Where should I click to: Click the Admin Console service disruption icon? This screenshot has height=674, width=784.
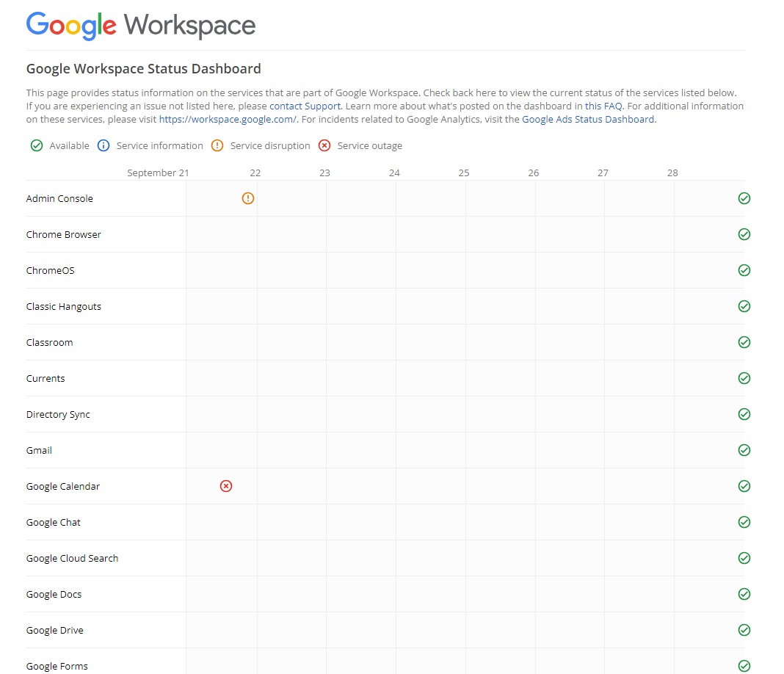(x=248, y=198)
